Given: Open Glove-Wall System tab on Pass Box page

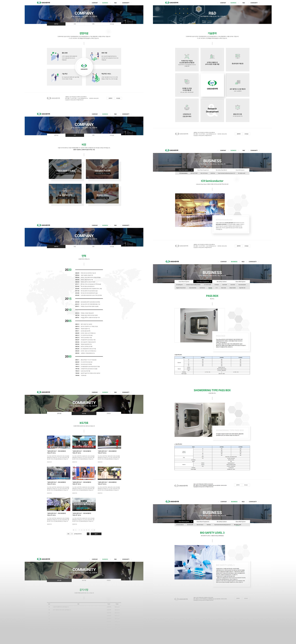Looking at the screenshot, I should (240, 281).
